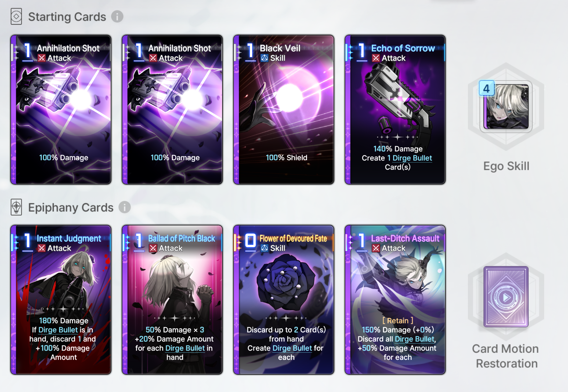Click Dirge Bullet link in Flower of Devoured Fate
Viewport: 568px width, 392px height.
pyautogui.click(x=292, y=348)
